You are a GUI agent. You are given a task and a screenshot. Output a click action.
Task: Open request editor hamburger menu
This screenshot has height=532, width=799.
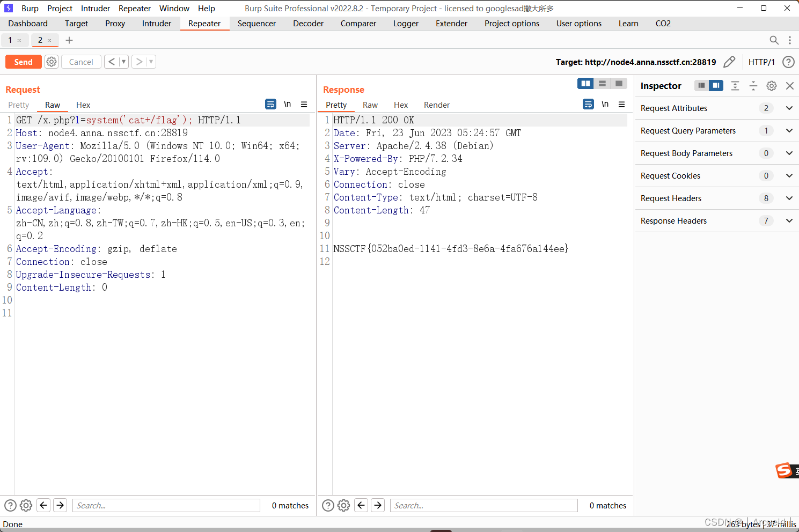304,104
